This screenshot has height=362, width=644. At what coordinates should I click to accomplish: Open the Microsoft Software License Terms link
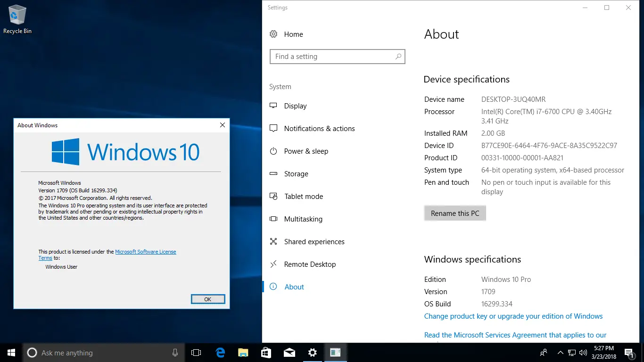coord(146,251)
